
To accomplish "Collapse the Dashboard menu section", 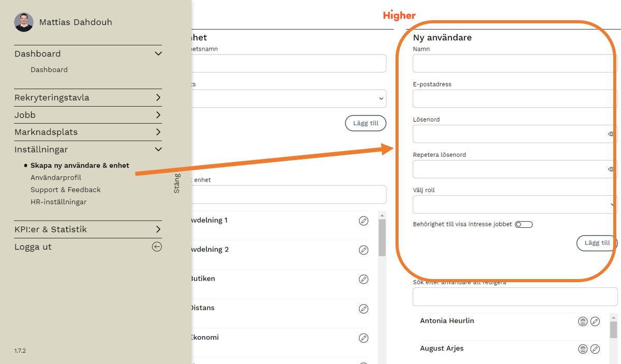I will [x=158, y=54].
